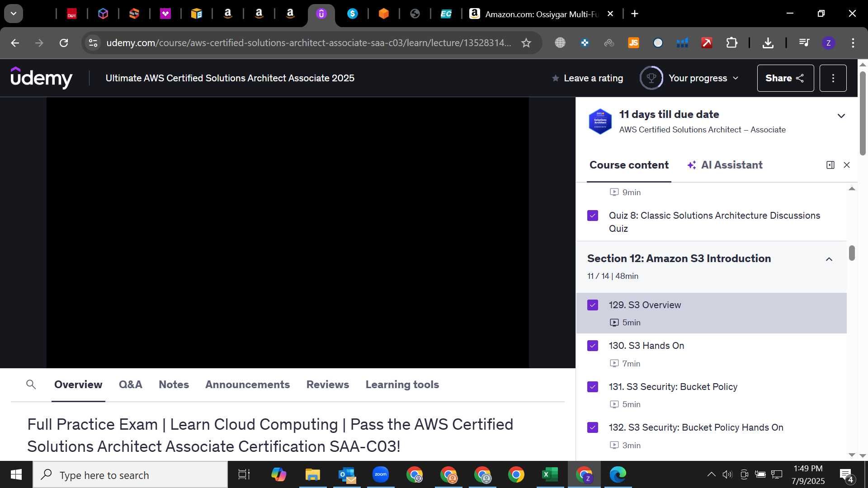
Task: Open the Your progress dropdown
Action: [x=703, y=78]
